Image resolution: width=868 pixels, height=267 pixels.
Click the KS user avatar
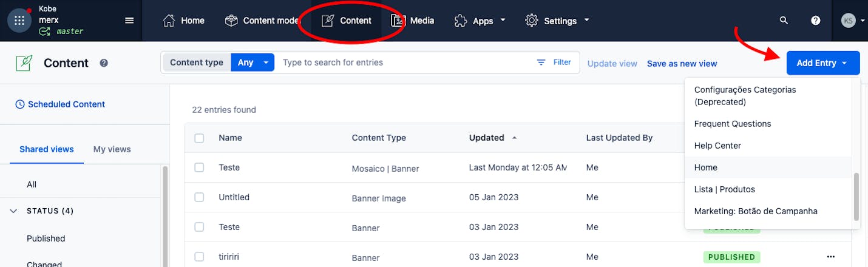click(x=848, y=21)
